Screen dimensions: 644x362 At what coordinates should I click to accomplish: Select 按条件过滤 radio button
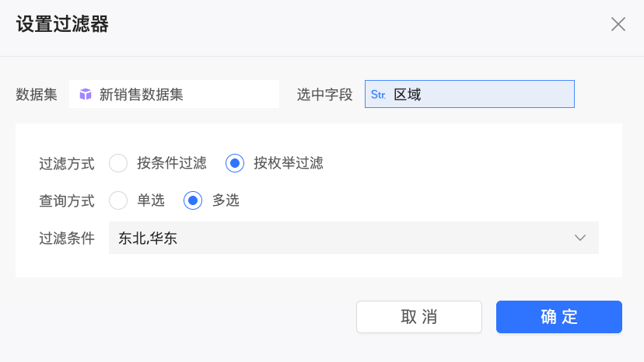click(x=118, y=163)
